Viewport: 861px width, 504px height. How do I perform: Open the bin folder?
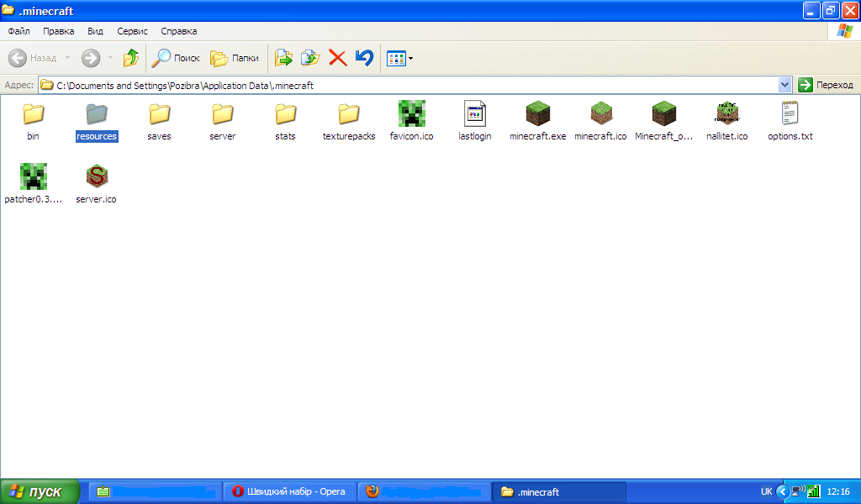[x=33, y=114]
